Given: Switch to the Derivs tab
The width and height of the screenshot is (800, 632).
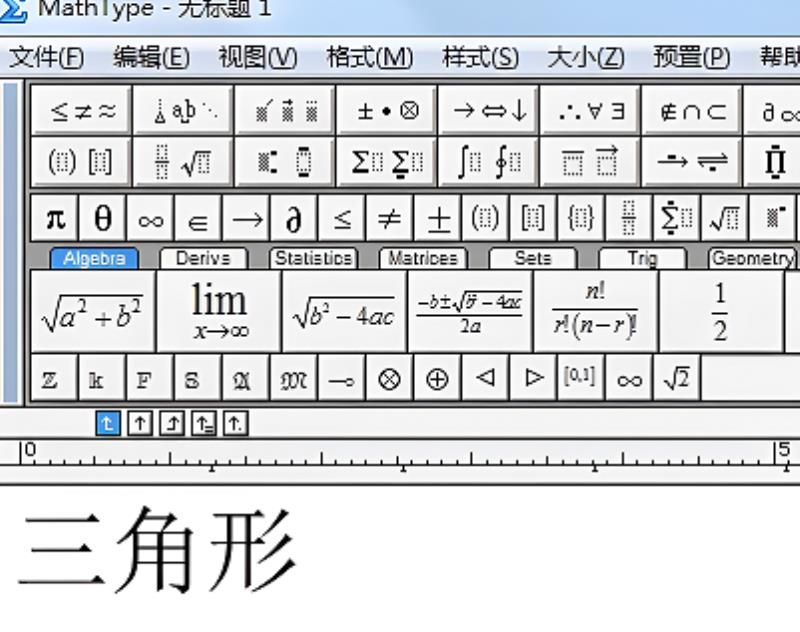Looking at the screenshot, I should pyautogui.click(x=204, y=258).
